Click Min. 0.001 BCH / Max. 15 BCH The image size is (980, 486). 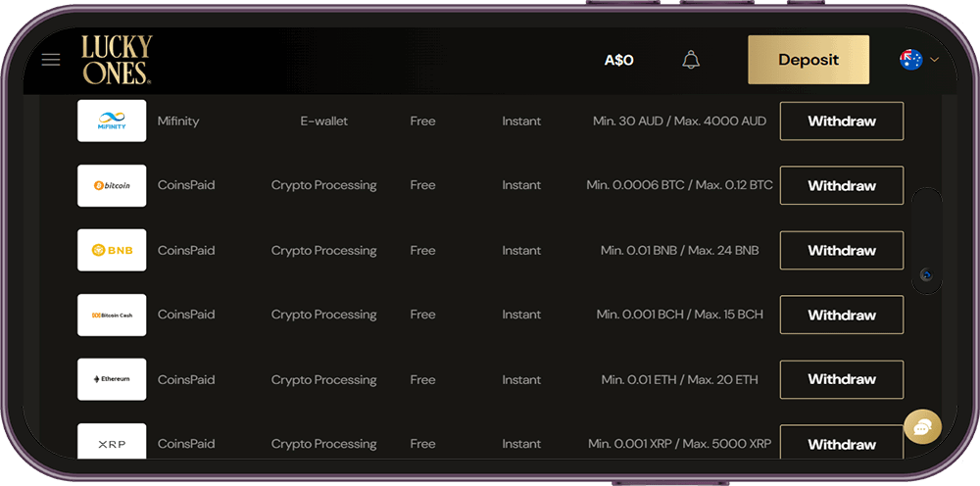[x=679, y=315]
